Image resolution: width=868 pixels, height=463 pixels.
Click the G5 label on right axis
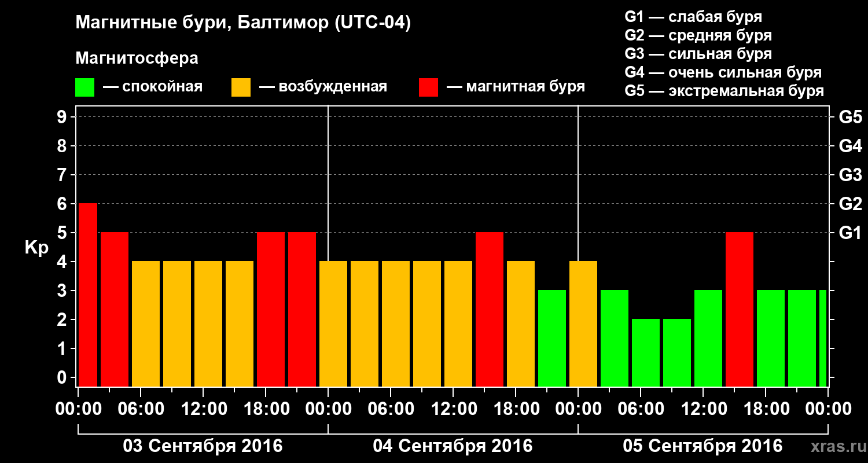[850, 117]
